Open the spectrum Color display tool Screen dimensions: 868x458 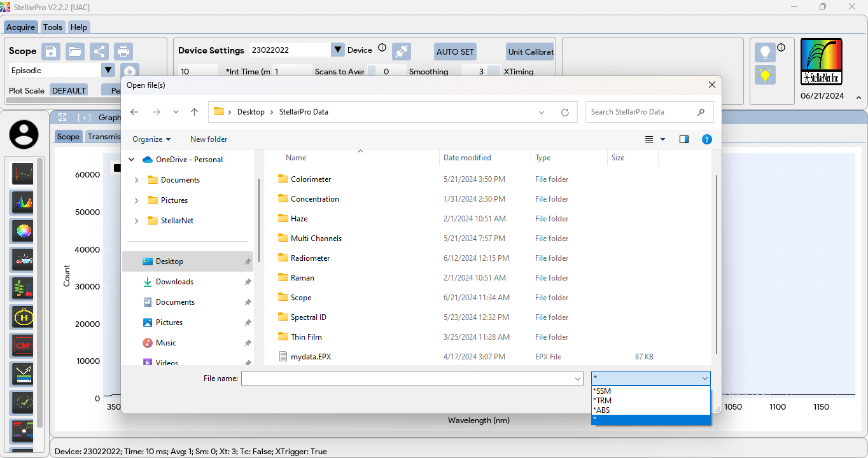[x=22, y=202]
